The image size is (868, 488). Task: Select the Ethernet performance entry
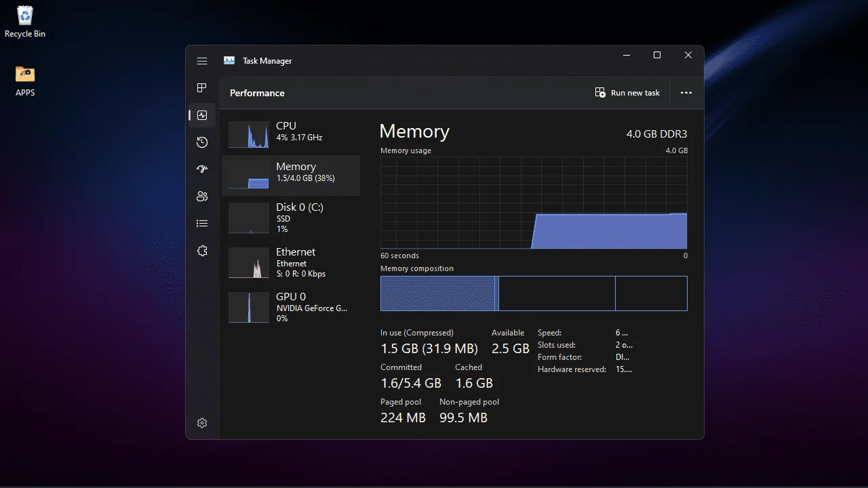click(x=291, y=263)
